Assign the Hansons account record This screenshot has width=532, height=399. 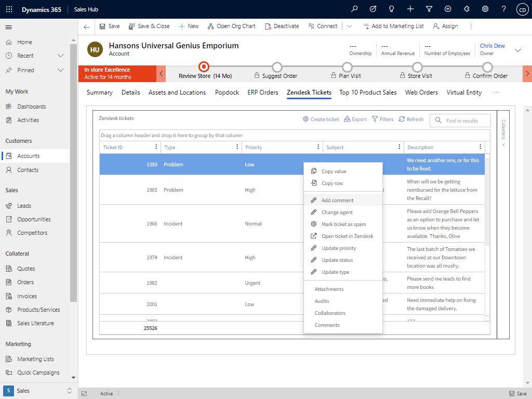445,26
